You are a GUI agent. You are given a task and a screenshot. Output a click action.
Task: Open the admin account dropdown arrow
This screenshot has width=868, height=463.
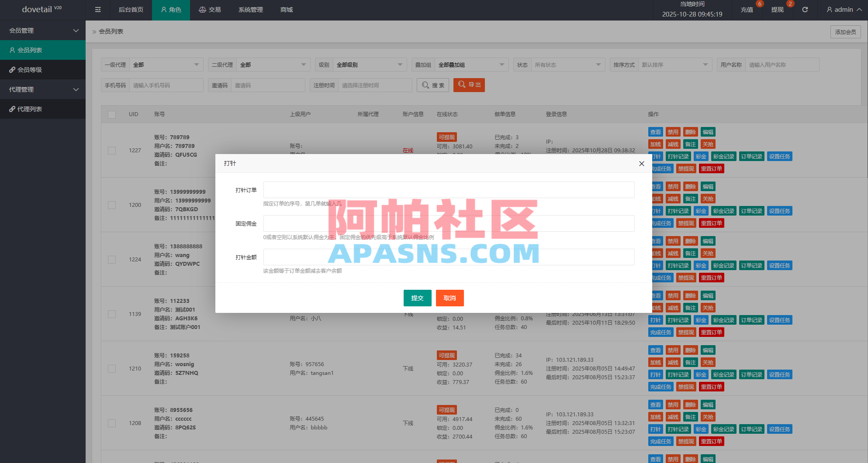coord(859,10)
